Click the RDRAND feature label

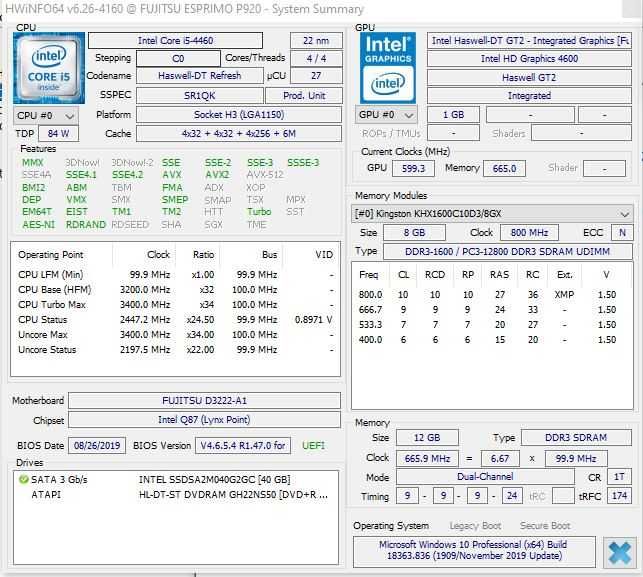click(x=86, y=225)
